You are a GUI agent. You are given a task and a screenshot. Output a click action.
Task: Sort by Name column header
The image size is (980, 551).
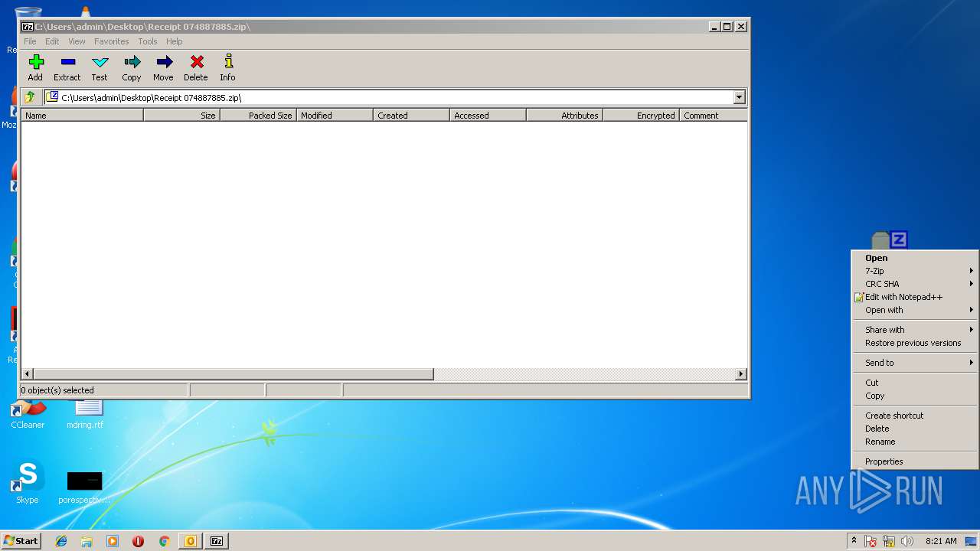(82, 116)
